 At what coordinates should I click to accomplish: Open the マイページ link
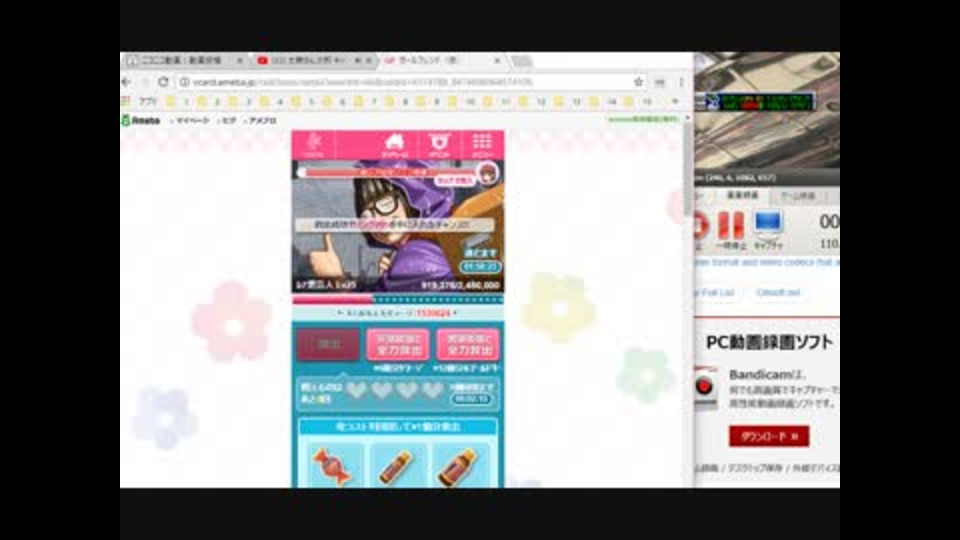[x=192, y=121]
